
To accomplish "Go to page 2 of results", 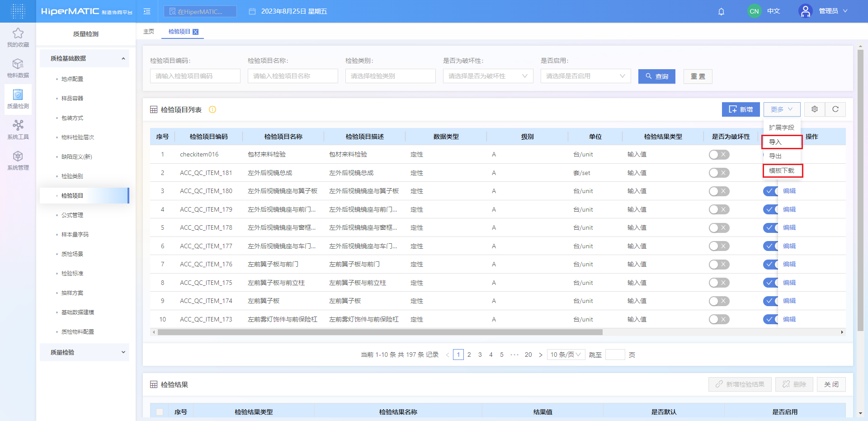I will click(469, 355).
